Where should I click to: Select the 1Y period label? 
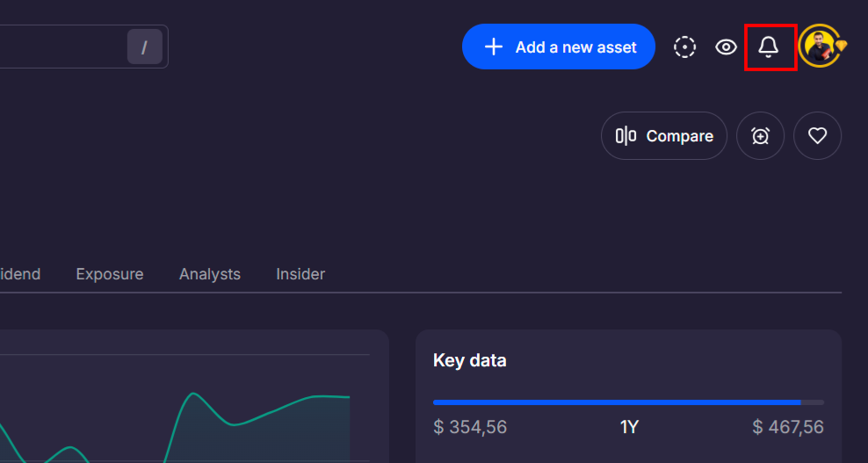629,427
